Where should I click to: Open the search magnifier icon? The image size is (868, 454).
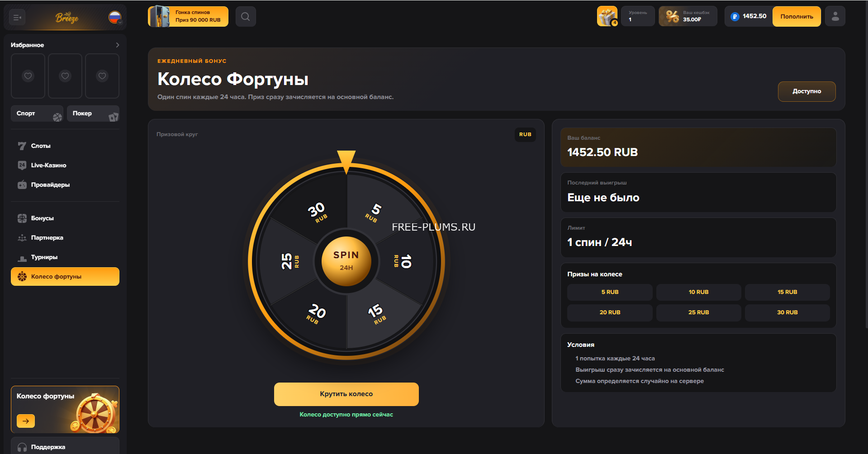pyautogui.click(x=246, y=17)
